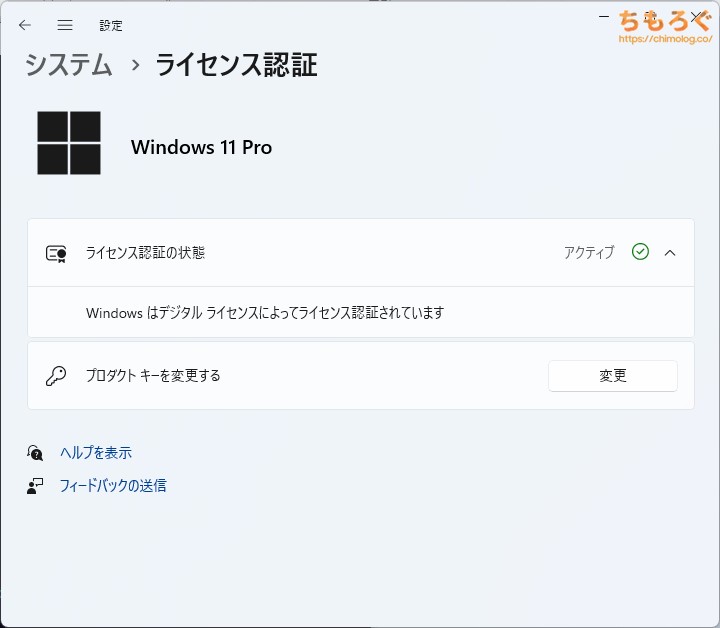Click the 変更 button

[x=613, y=376]
